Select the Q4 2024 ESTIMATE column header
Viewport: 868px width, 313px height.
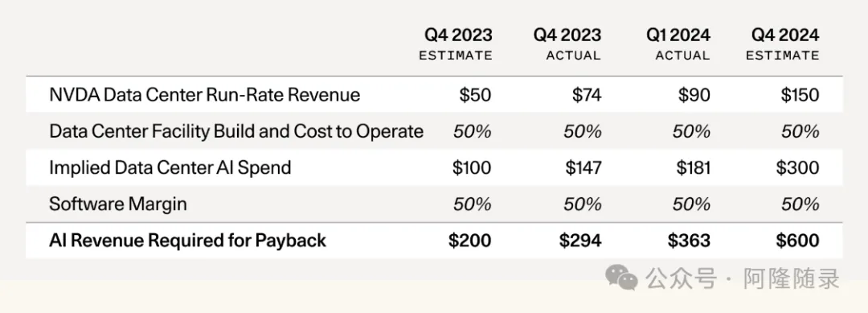783,44
